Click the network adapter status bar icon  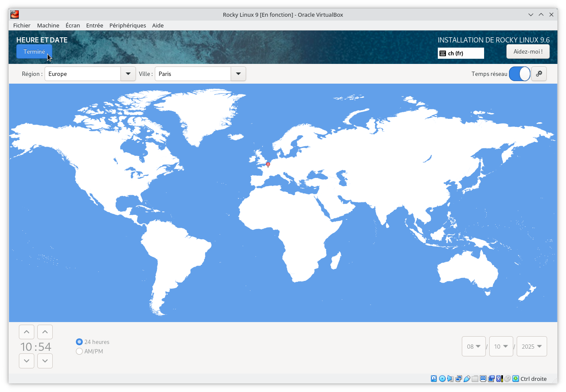point(458,379)
